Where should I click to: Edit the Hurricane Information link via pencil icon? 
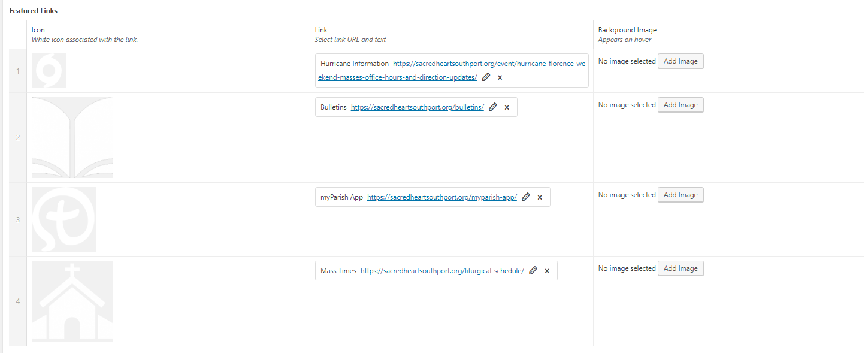(x=486, y=77)
